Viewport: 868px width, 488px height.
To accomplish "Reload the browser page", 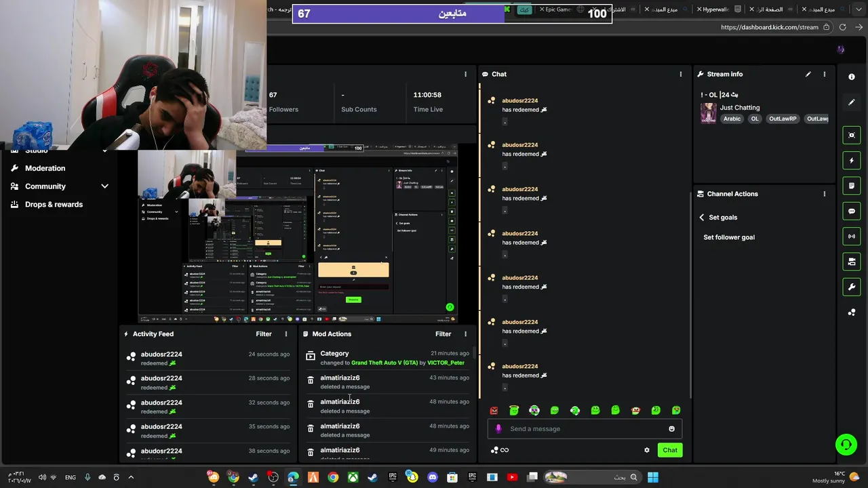I will (842, 27).
